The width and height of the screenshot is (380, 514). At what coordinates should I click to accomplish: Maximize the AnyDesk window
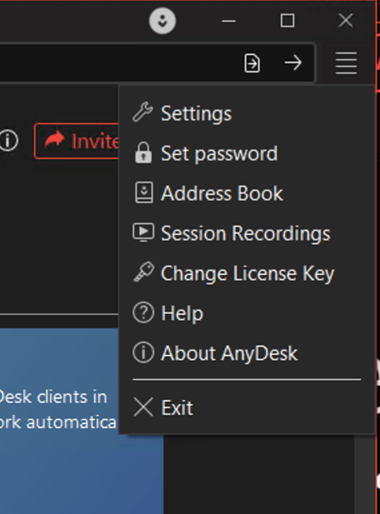pos(287,21)
